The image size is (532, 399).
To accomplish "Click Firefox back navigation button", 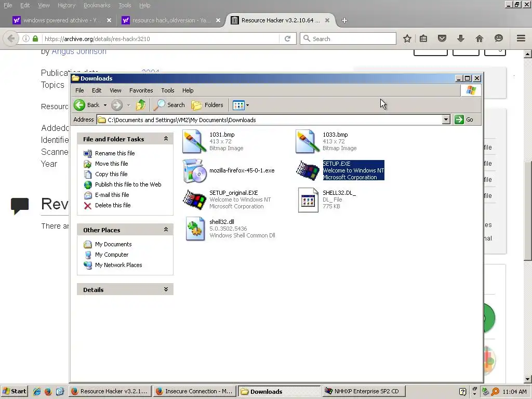I will click(x=11, y=38).
